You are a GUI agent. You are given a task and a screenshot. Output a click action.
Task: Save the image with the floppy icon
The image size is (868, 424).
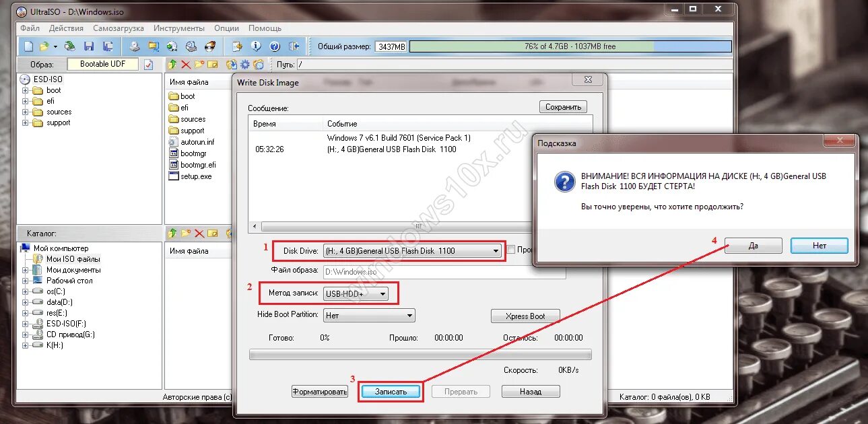point(89,46)
